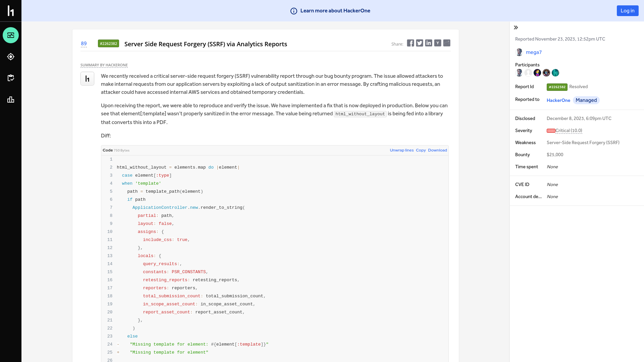
Task: Click the $25,000 bounty value
Action: tap(555, 155)
